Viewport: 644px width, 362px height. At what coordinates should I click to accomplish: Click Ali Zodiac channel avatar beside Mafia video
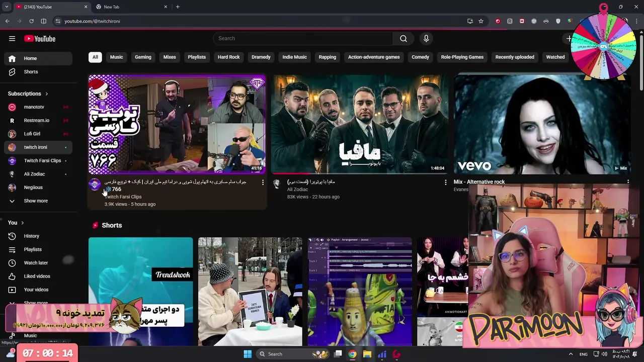coord(277,184)
